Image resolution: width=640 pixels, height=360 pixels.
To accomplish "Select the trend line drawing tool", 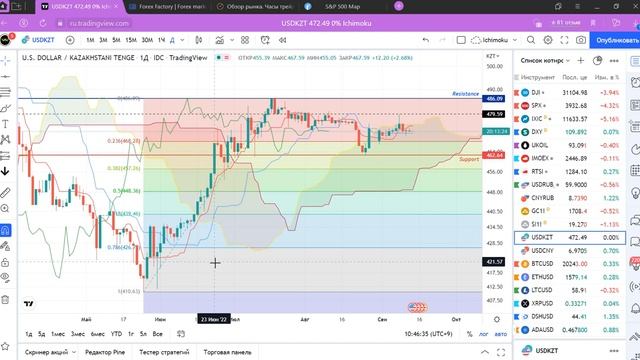I will pyautogui.click(x=5, y=76).
